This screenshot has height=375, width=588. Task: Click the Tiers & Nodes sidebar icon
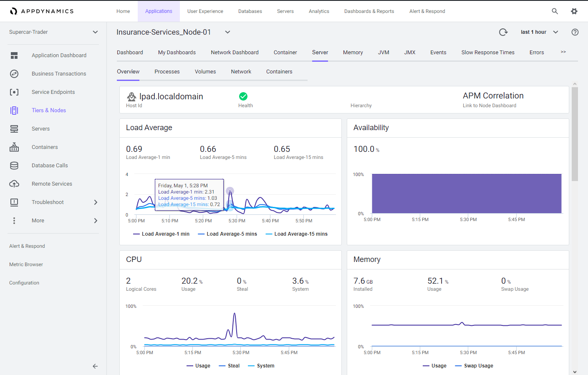click(14, 111)
